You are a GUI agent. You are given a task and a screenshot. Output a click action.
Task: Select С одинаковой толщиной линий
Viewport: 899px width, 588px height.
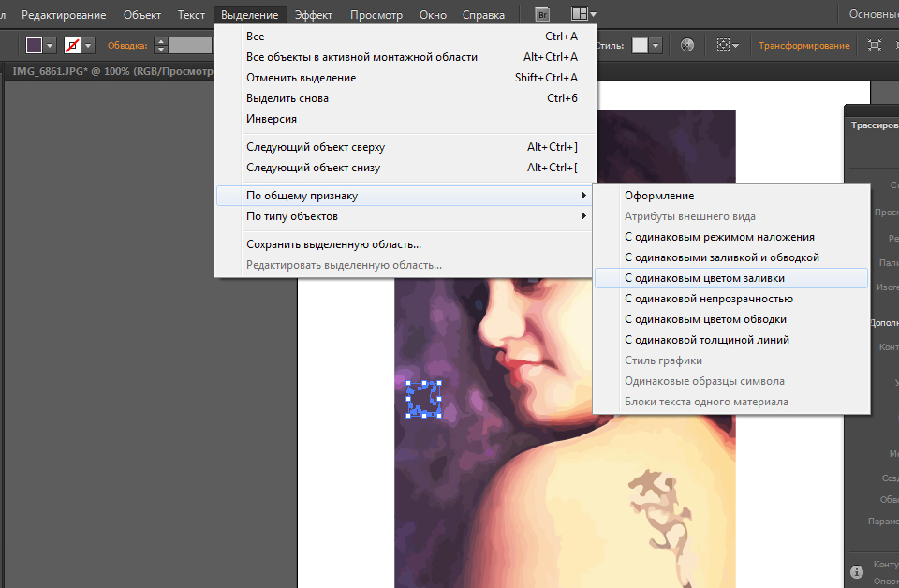tap(731, 340)
